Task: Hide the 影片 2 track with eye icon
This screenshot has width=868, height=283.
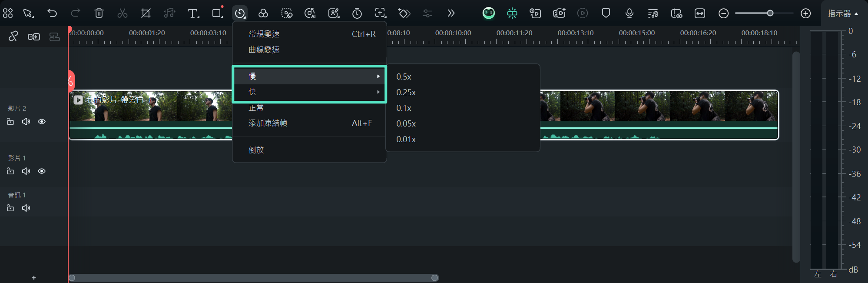Action: (x=42, y=122)
